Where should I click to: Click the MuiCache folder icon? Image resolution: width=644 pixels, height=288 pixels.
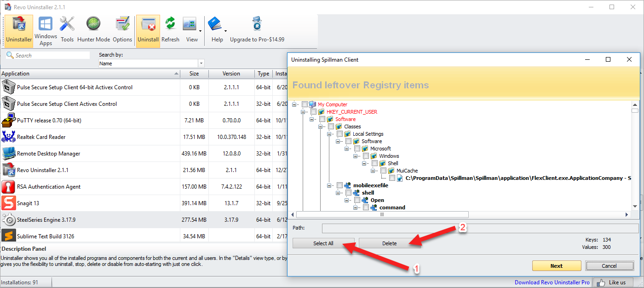pyautogui.click(x=391, y=171)
